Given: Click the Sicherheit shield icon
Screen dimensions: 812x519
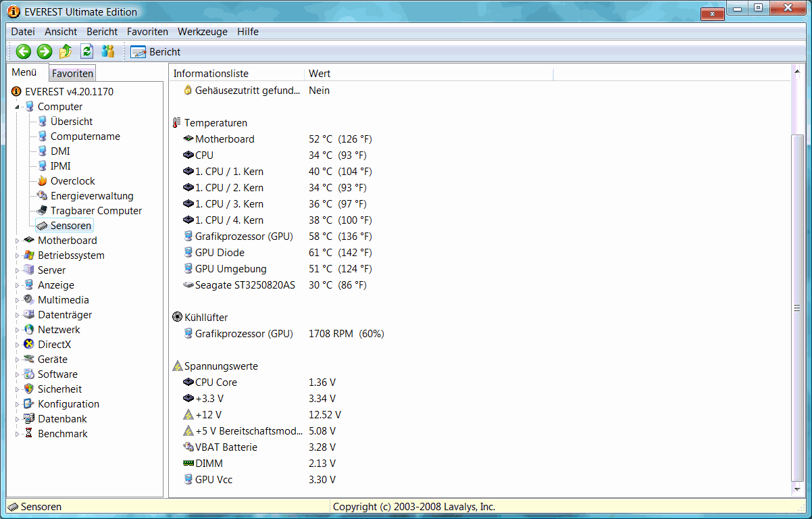Looking at the screenshot, I should point(29,389).
